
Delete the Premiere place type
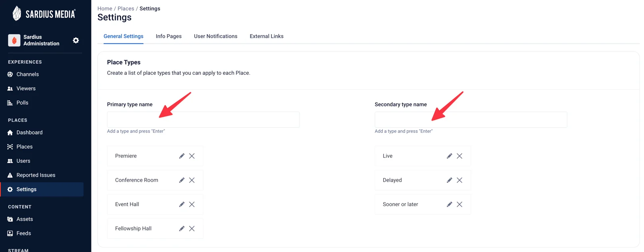point(192,156)
